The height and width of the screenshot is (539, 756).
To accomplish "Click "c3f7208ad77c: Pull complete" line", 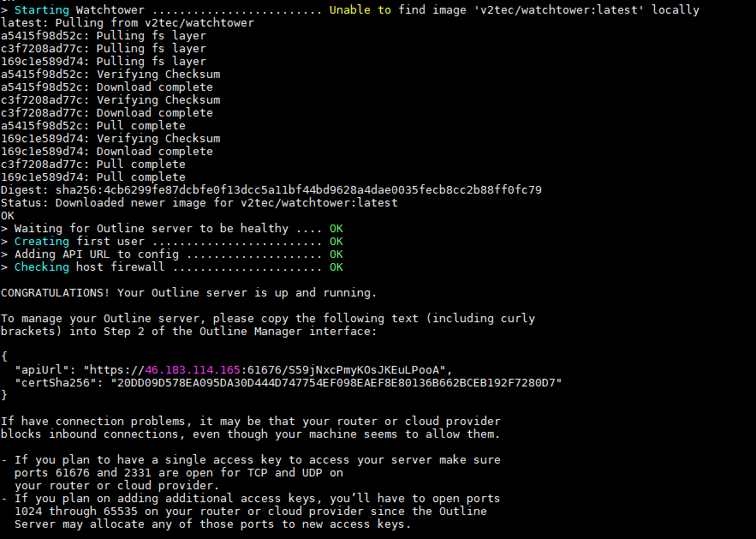I will [x=93, y=165].
